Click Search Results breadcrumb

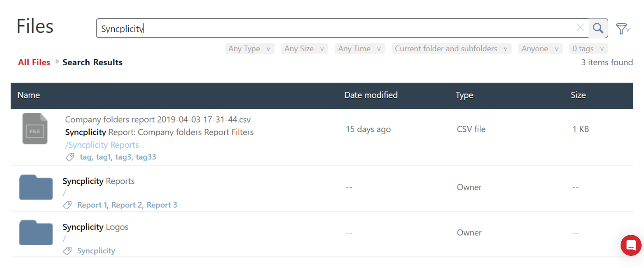pos(93,62)
